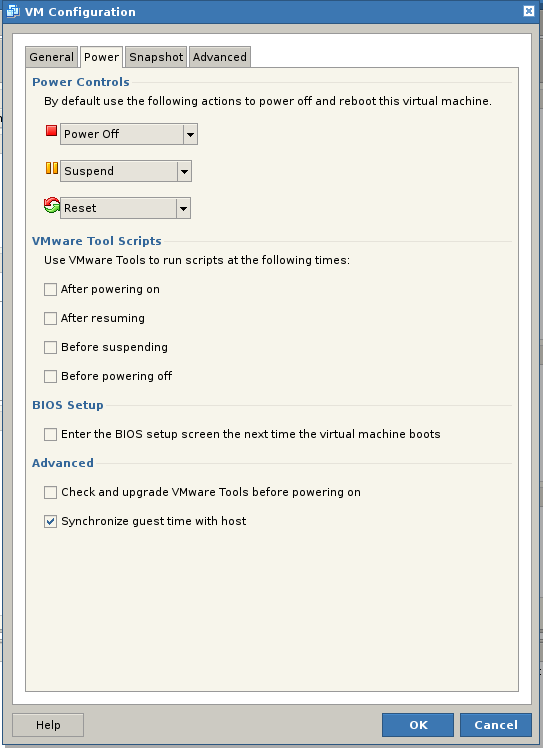The image size is (543, 748).
Task: Enable Check and upgrade VMware Tools
Action: (50, 492)
